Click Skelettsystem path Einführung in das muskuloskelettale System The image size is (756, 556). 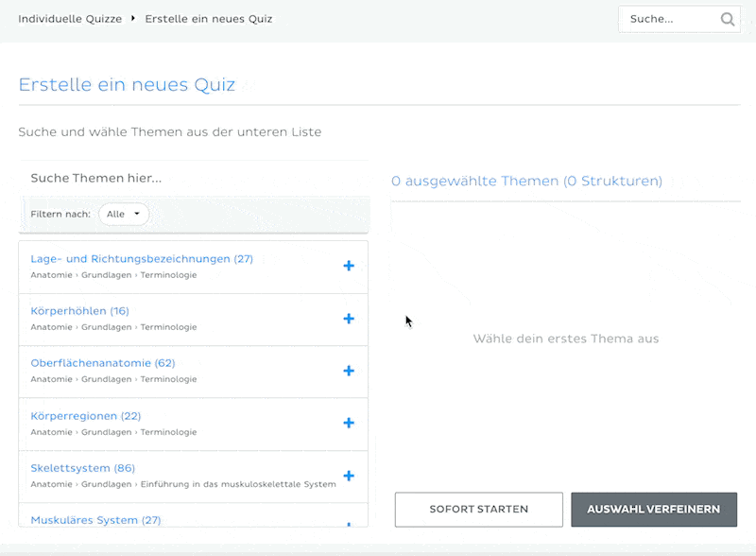pyautogui.click(x=238, y=484)
